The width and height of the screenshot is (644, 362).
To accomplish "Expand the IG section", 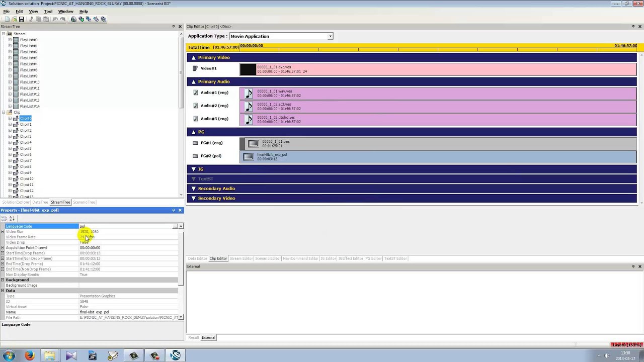I will click(193, 169).
